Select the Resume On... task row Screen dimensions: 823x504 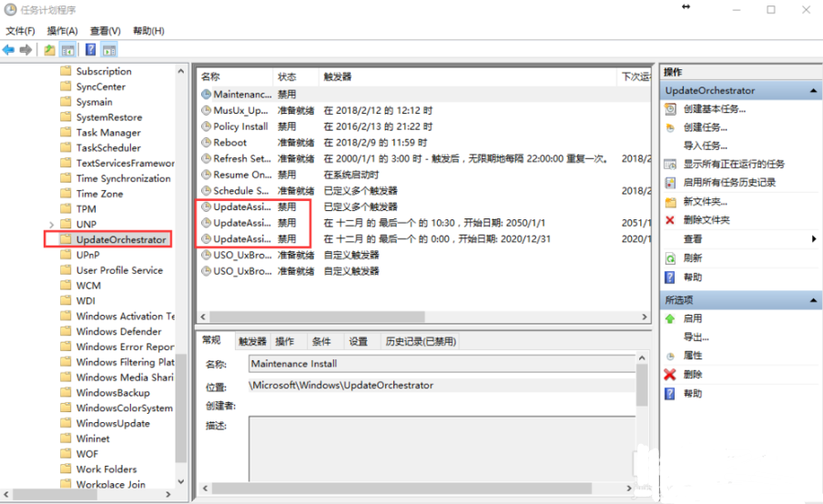pos(425,175)
